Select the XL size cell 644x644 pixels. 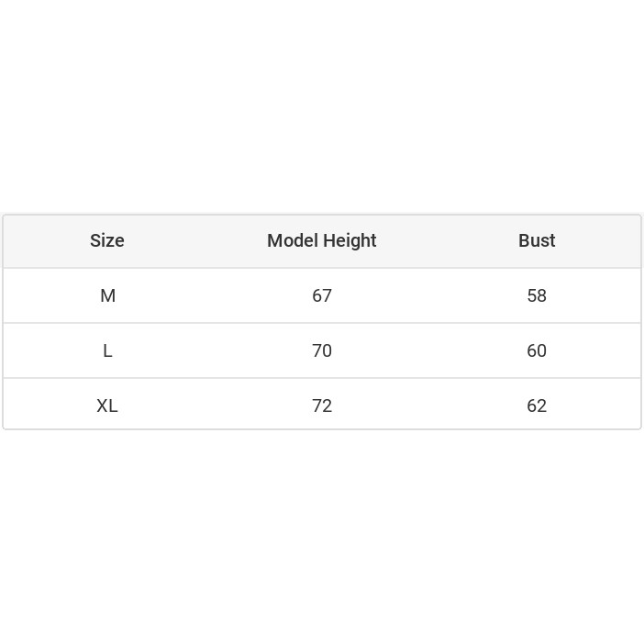107,405
